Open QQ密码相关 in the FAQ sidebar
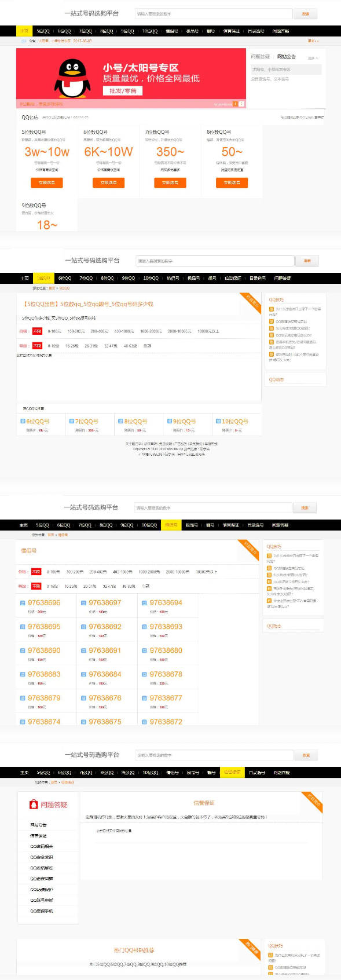Image resolution: width=341 pixels, height=980 pixels. coord(42,846)
